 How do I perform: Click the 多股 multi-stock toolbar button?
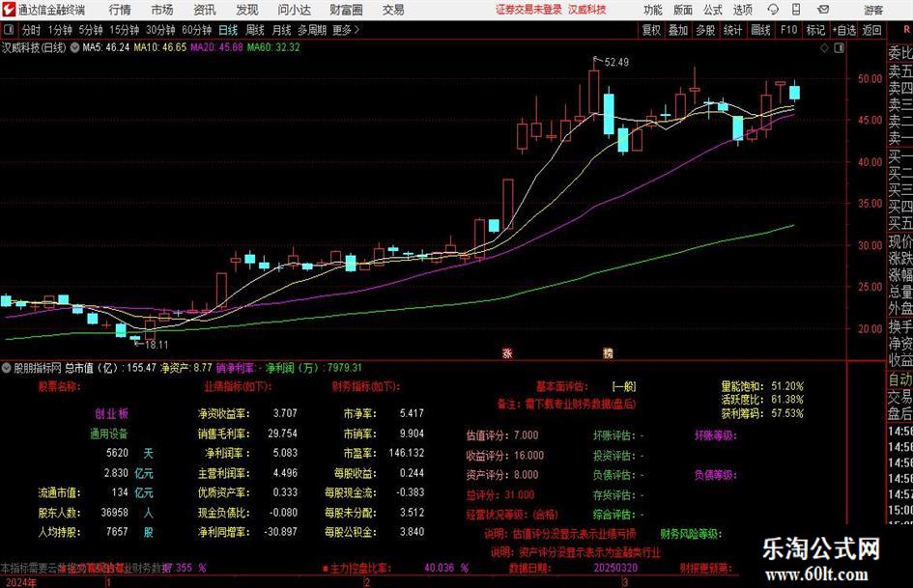pyautogui.click(x=705, y=30)
